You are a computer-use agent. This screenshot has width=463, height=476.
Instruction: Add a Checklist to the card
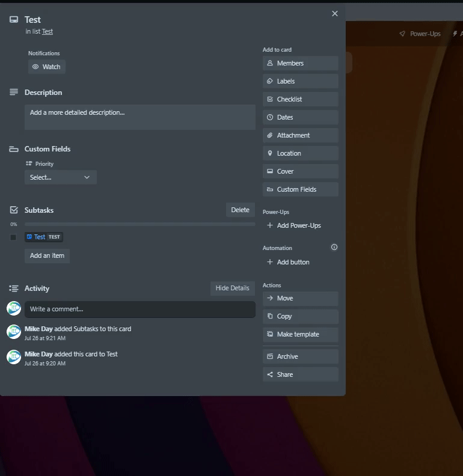300,99
